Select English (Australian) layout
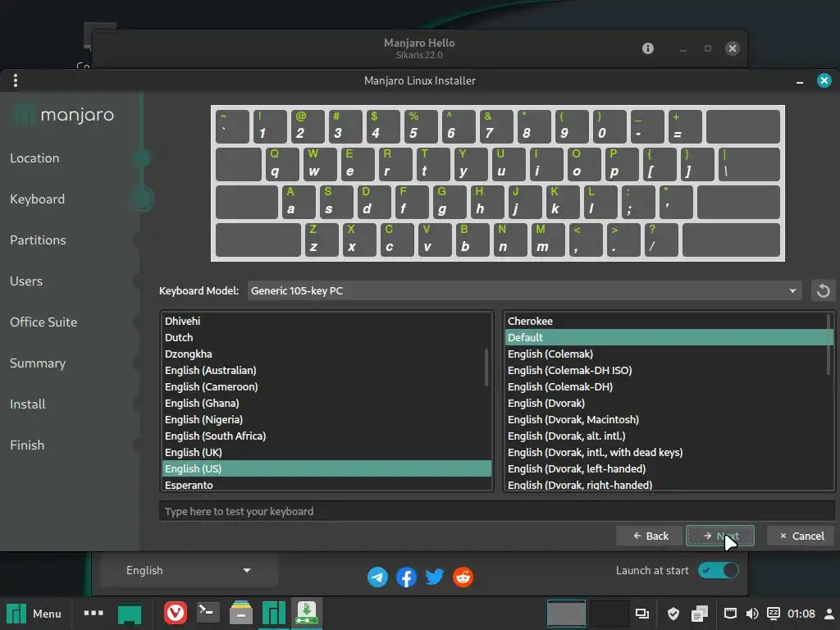 click(x=326, y=370)
